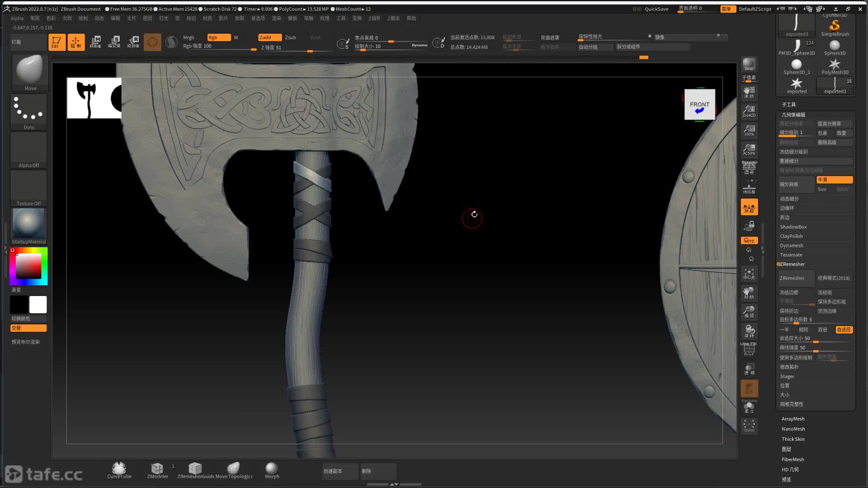The width and height of the screenshot is (868, 488).
Task: Select the Move gizmo (移动轴) icon
Action: pos(95,42)
